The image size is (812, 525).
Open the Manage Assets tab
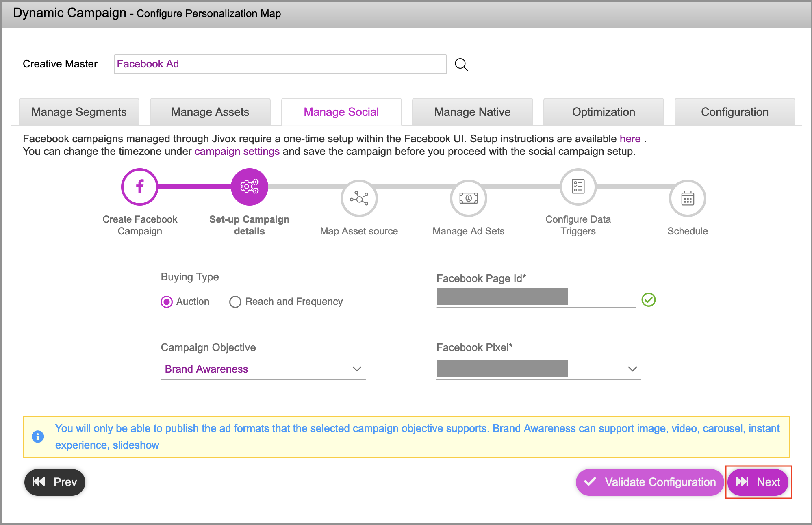(x=210, y=112)
